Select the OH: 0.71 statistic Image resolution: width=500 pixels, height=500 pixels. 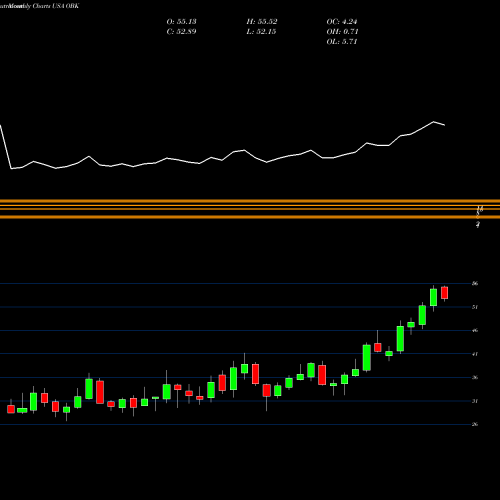coord(342,32)
